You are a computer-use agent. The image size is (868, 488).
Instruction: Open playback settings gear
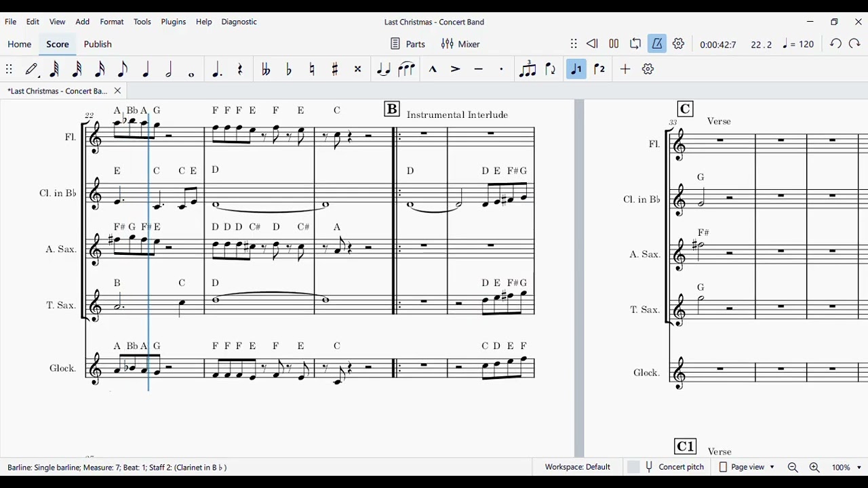tap(679, 44)
